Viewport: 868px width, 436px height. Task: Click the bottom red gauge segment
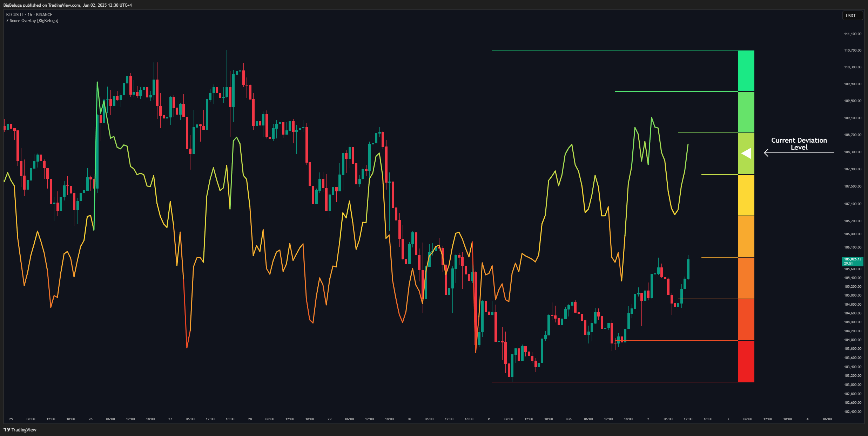[746, 361]
